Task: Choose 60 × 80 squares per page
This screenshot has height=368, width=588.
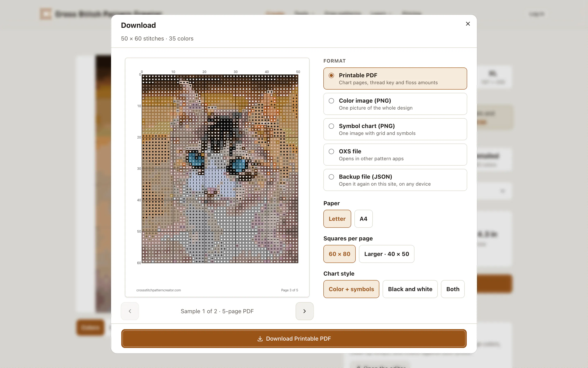Action: [340, 254]
